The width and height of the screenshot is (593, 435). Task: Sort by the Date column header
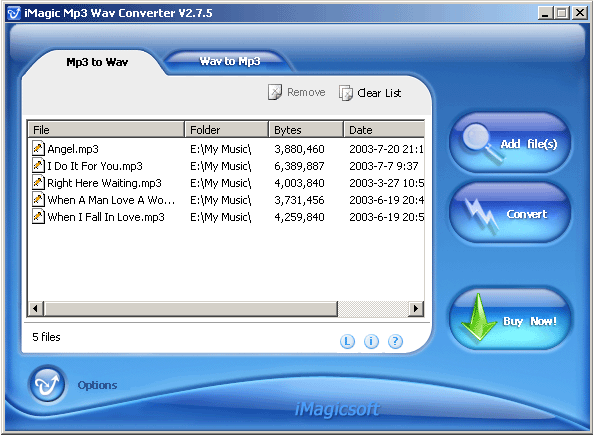point(384,130)
